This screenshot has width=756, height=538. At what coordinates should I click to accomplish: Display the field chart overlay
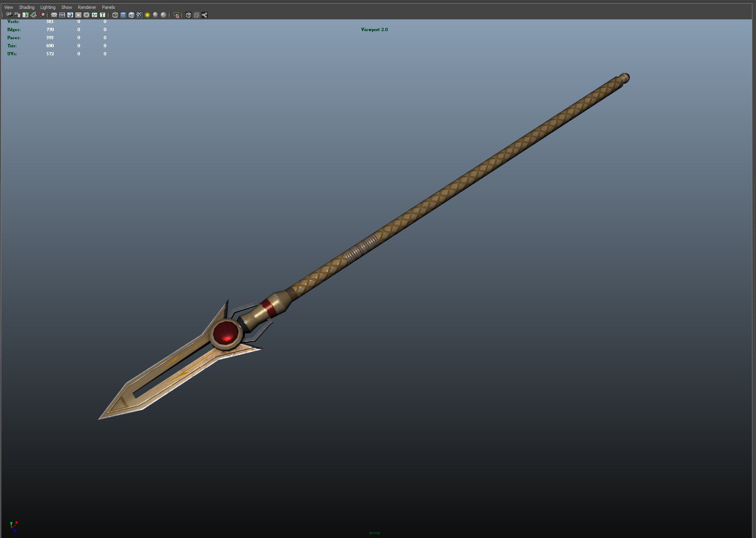[x=87, y=15]
